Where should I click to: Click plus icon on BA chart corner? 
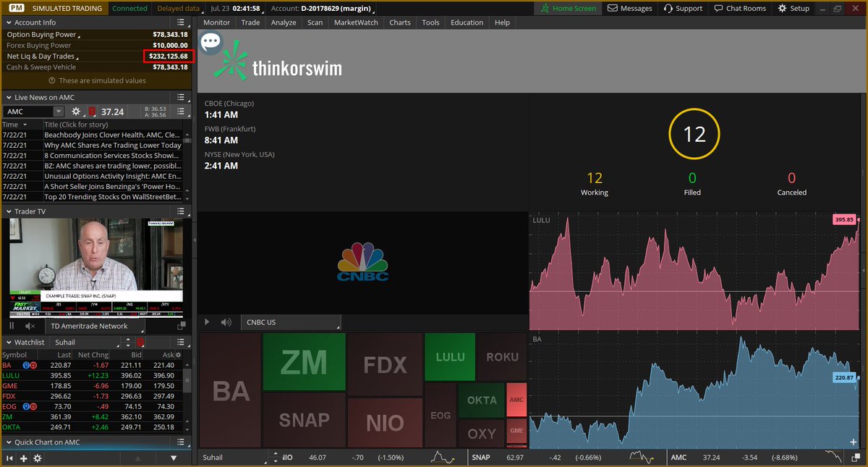[854, 442]
